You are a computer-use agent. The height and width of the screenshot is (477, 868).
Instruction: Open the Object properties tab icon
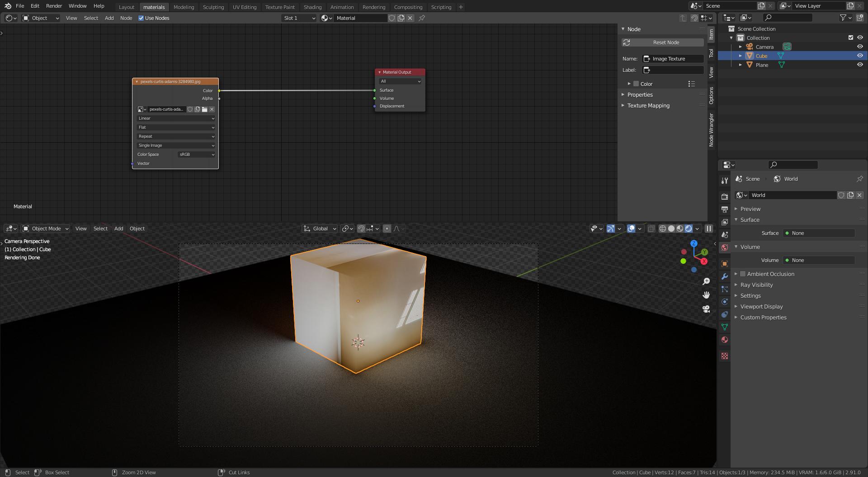pyautogui.click(x=725, y=264)
